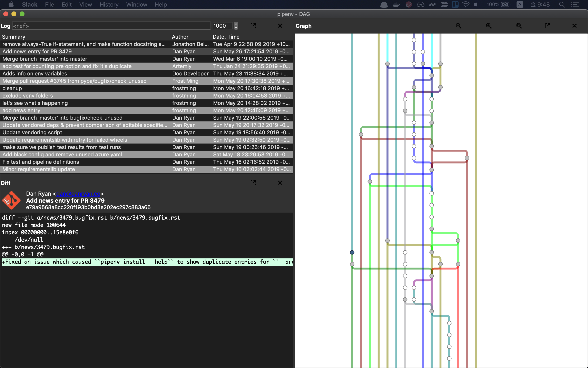Detach the Diff panel
The height and width of the screenshot is (368, 588).
point(253,183)
